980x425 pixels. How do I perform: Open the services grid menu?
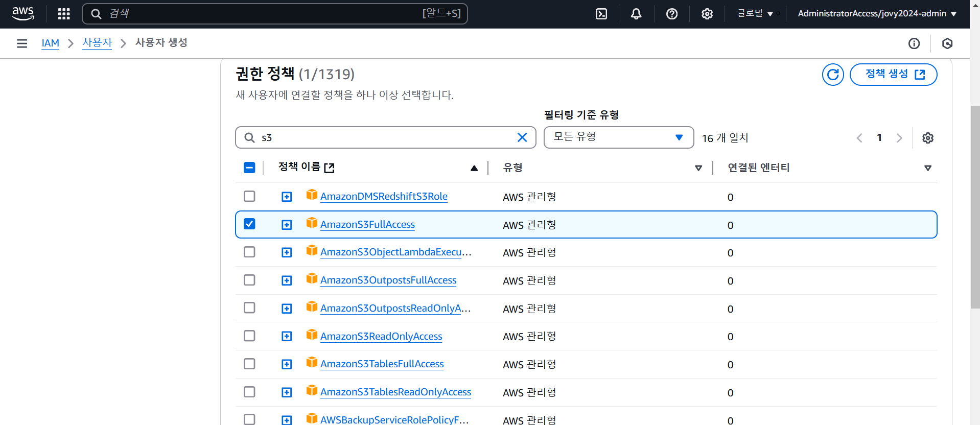[x=64, y=14]
